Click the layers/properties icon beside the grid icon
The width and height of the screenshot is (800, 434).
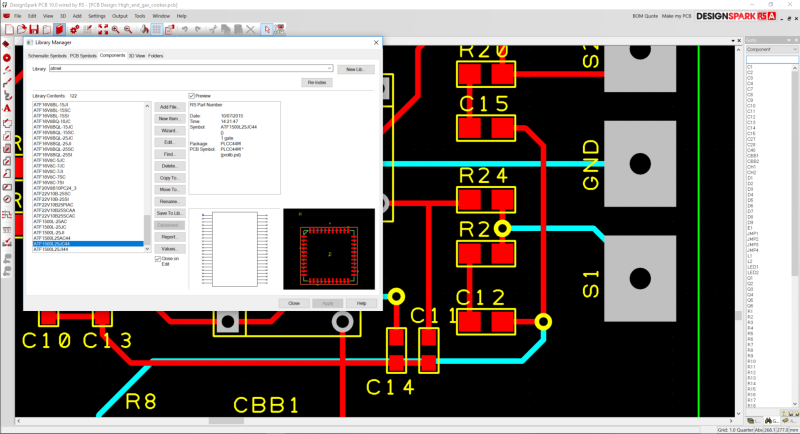pos(169,30)
